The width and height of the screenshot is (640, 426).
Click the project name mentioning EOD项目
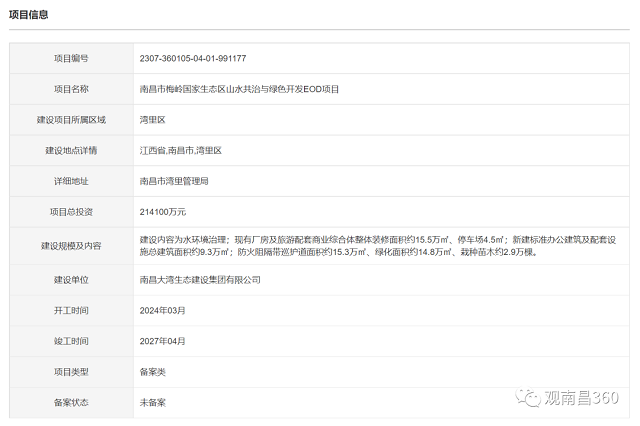coord(239,89)
